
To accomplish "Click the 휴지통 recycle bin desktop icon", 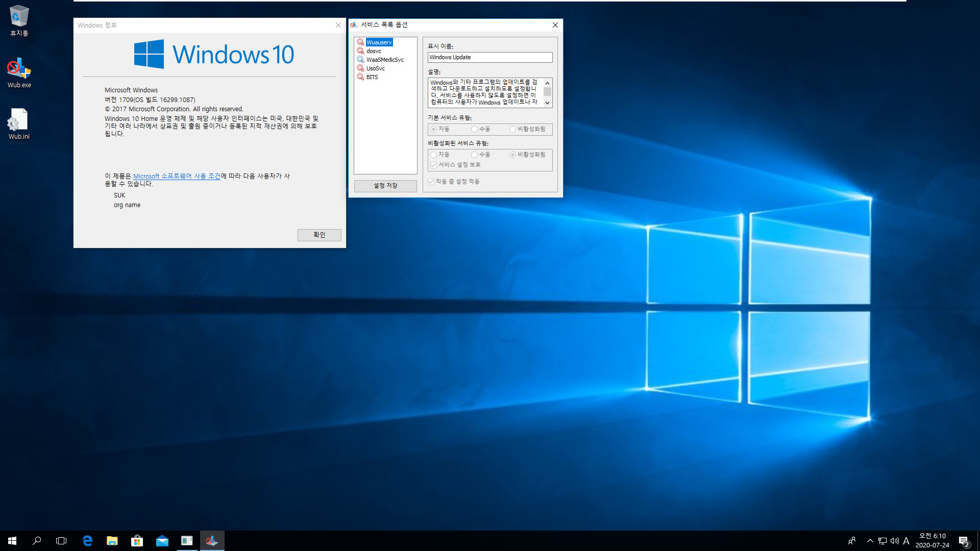I will pyautogui.click(x=19, y=21).
